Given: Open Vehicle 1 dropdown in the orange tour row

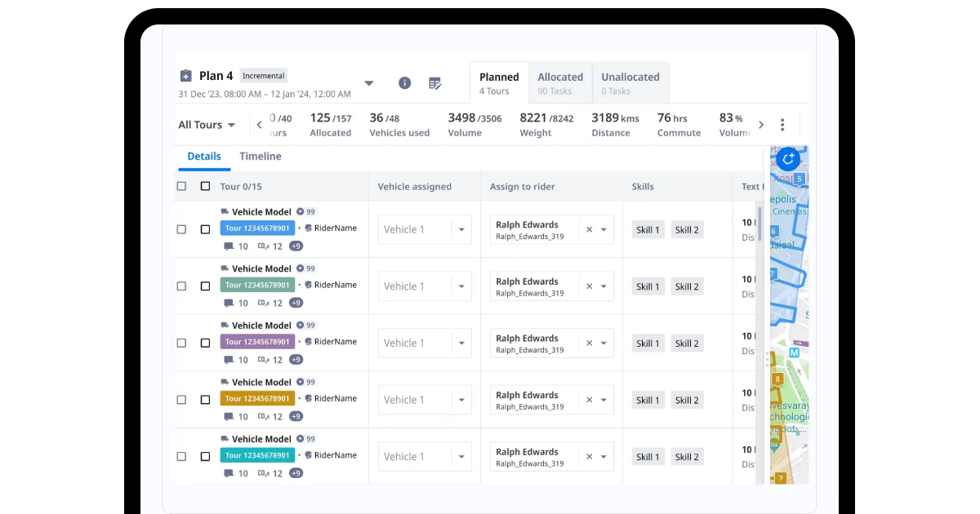Looking at the screenshot, I should coord(425,400).
